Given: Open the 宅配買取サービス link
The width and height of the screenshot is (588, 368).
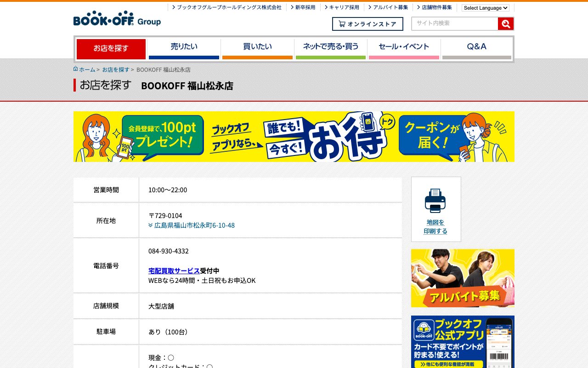Looking at the screenshot, I should (174, 271).
